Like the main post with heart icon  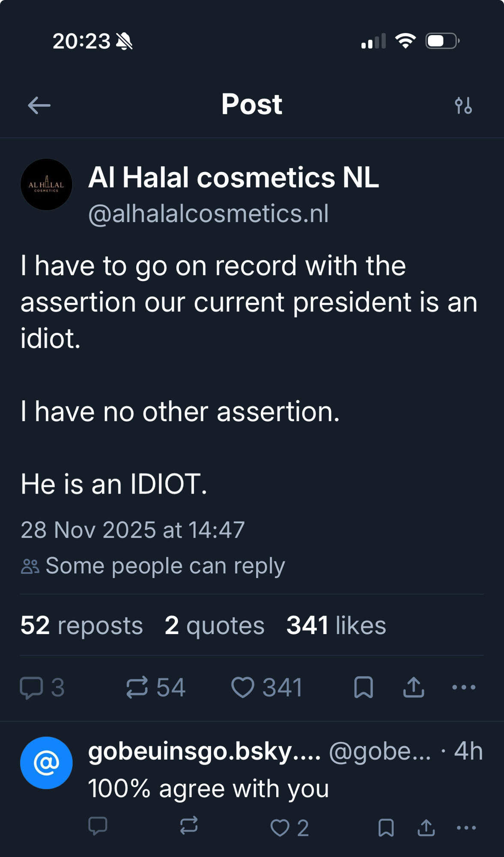243,687
